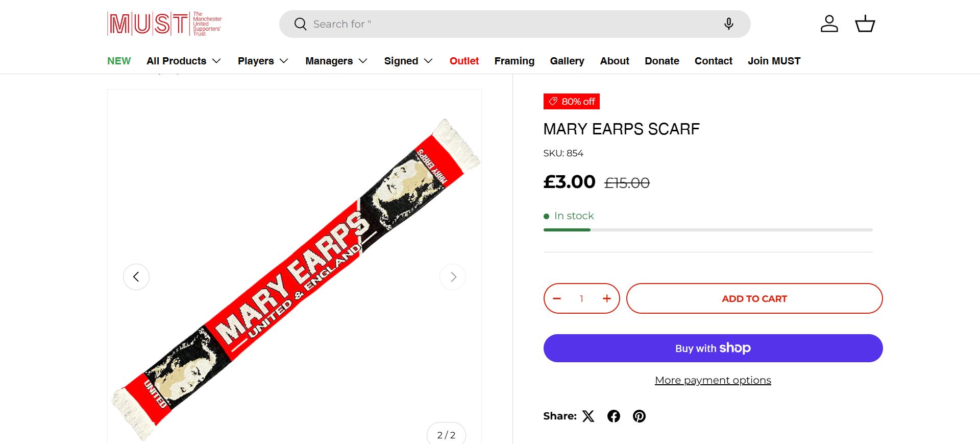The image size is (980, 444).
Task: Open More payment options link
Action: pyautogui.click(x=713, y=380)
